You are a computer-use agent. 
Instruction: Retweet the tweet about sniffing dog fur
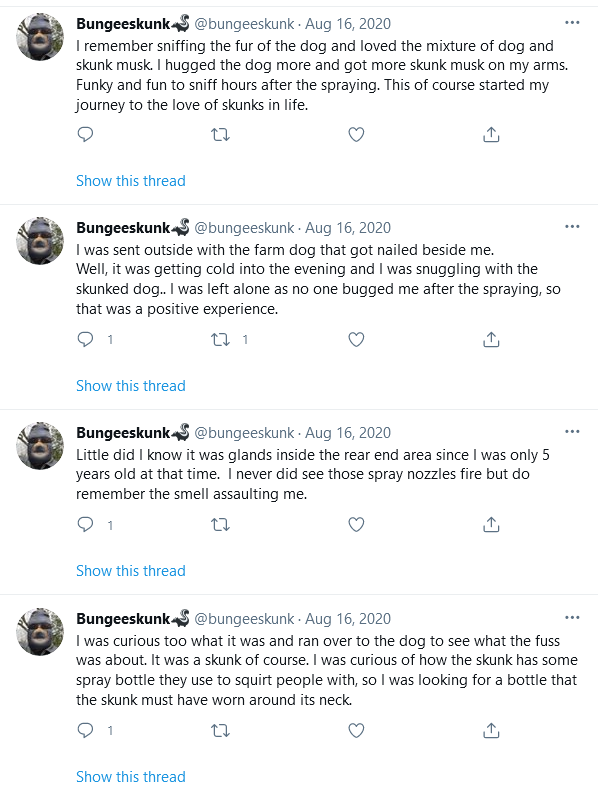coord(220,135)
